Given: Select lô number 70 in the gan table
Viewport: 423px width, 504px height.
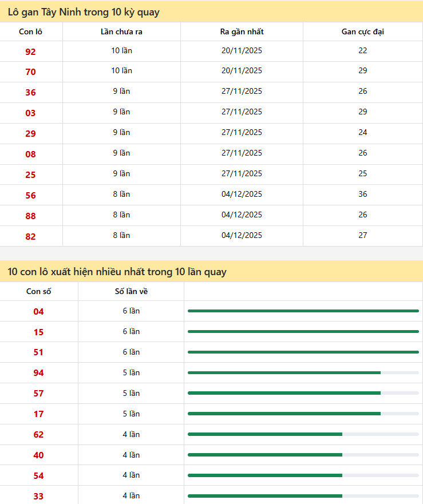Looking at the screenshot, I should coord(30,72).
